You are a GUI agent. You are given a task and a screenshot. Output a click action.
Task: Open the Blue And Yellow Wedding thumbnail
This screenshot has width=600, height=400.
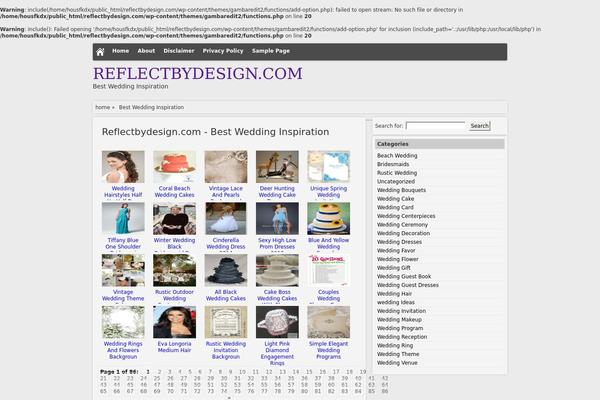pos(328,219)
